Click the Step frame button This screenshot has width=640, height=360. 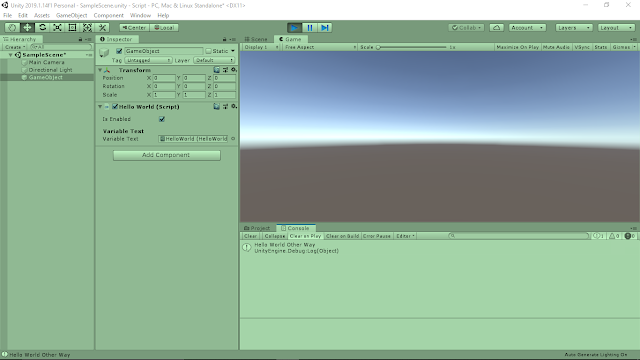324,28
